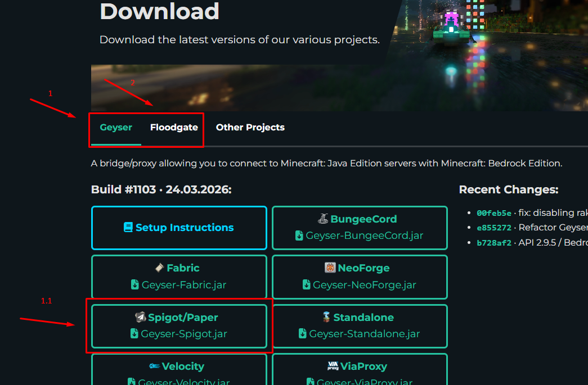Click the NeoForge platform heading

click(x=363, y=268)
